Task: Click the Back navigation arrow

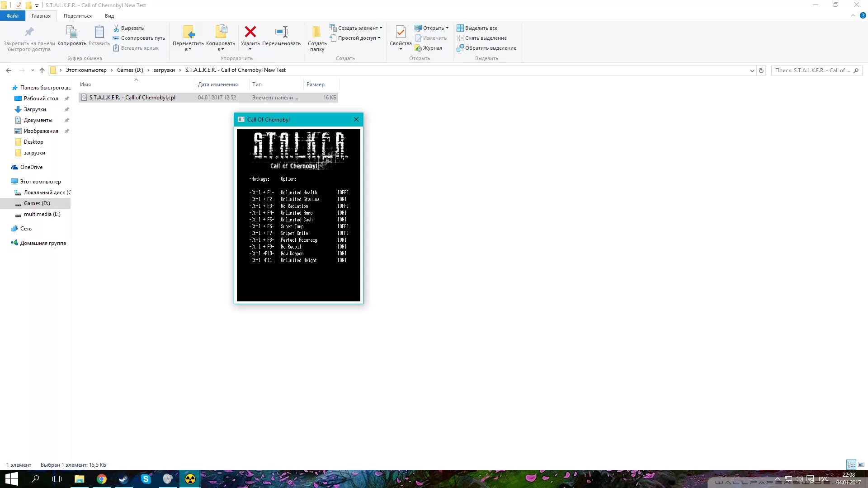Action: (9, 70)
